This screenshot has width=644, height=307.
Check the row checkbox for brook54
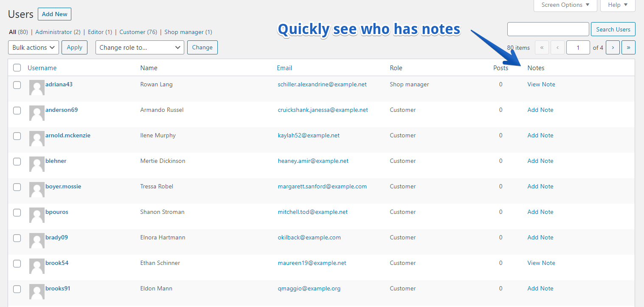[17, 264]
